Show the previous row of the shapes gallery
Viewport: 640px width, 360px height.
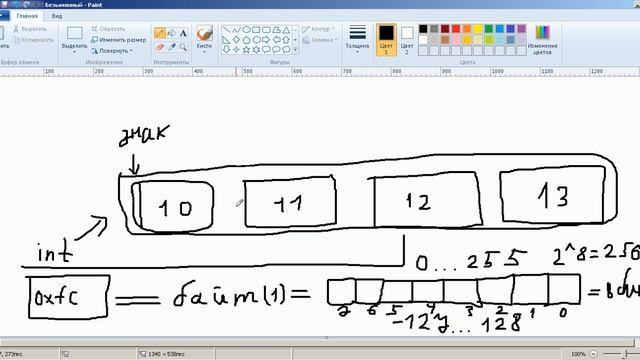click(296, 30)
